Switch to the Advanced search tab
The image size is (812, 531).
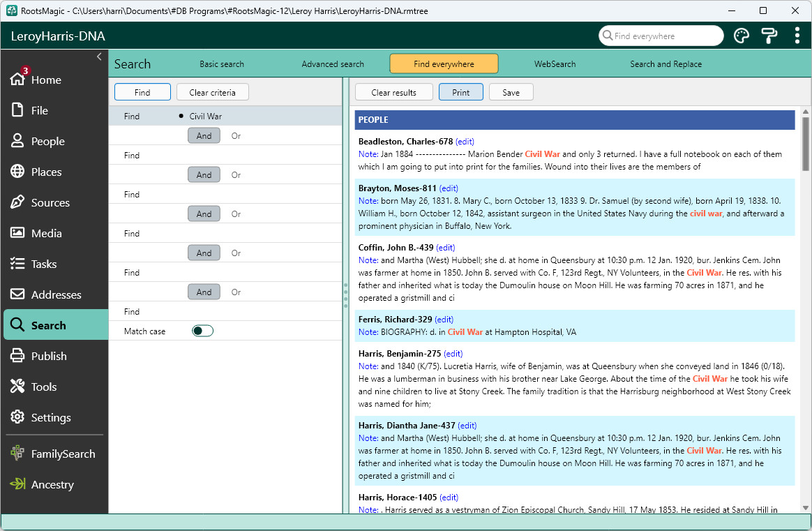pyautogui.click(x=333, y=64)
